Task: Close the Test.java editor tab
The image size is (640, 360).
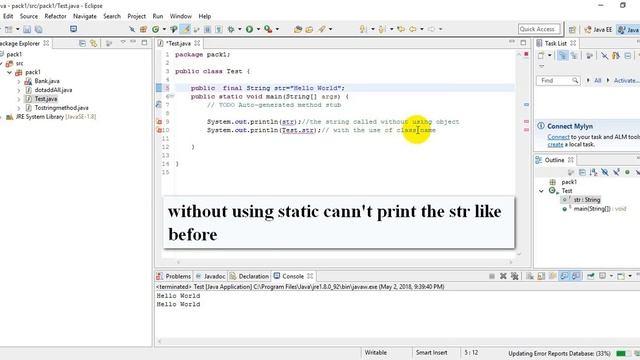Action: click(197, 43)
